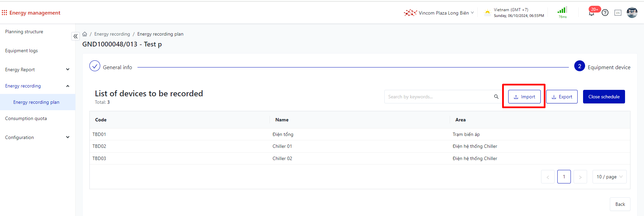644x216 pixels.
Task: Select Consumption quota in sidebar
Action: [26, 118]
